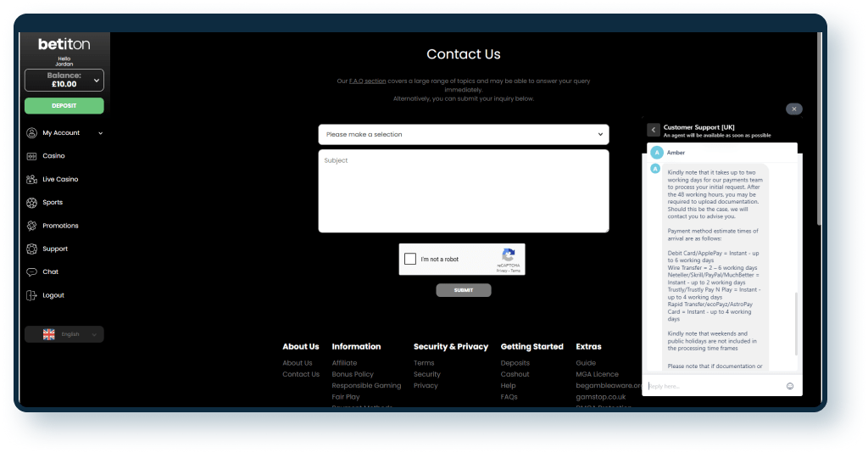Expand the Balance dropdown
This screenshot has width=868, height=453.
96,81
